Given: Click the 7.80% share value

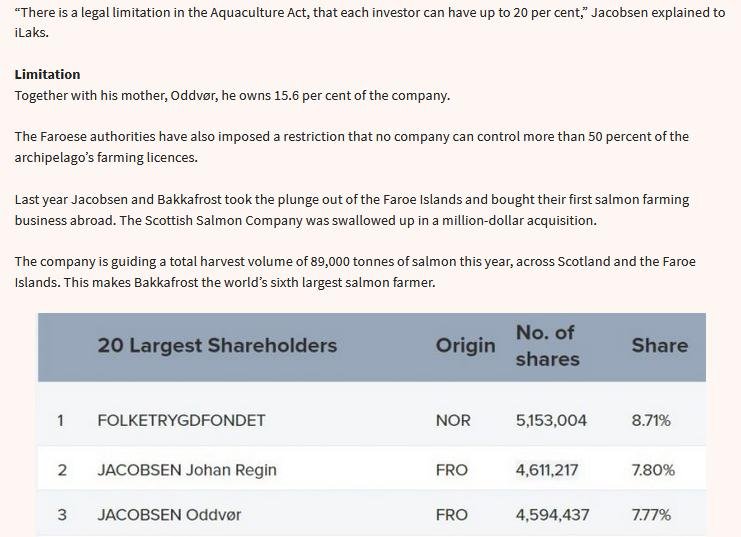Looking at the screenshot, I should 653,469.
